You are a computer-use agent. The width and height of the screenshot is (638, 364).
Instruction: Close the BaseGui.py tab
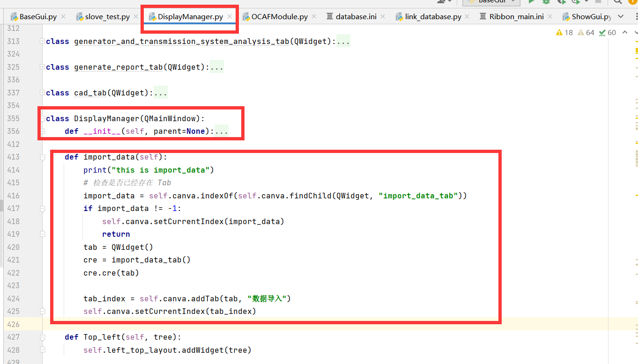click(63, 16)
